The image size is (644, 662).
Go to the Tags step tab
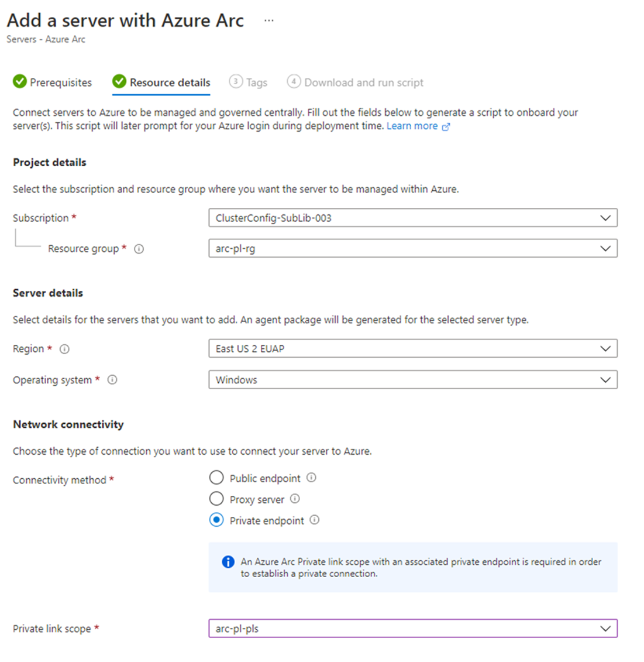tap(249, 83)
